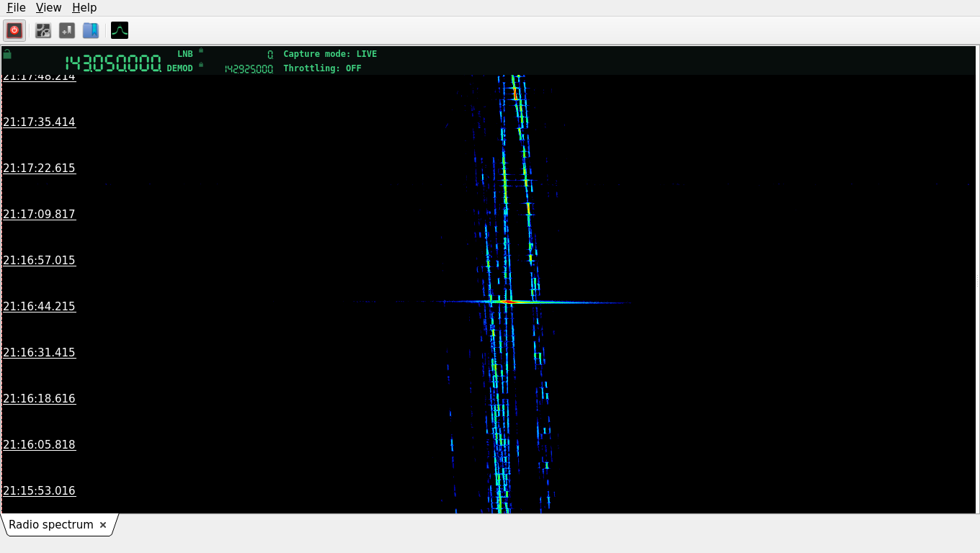
Task: Click the 21:16:18.616 waterfall timestamp
Action: coord(40,399)
